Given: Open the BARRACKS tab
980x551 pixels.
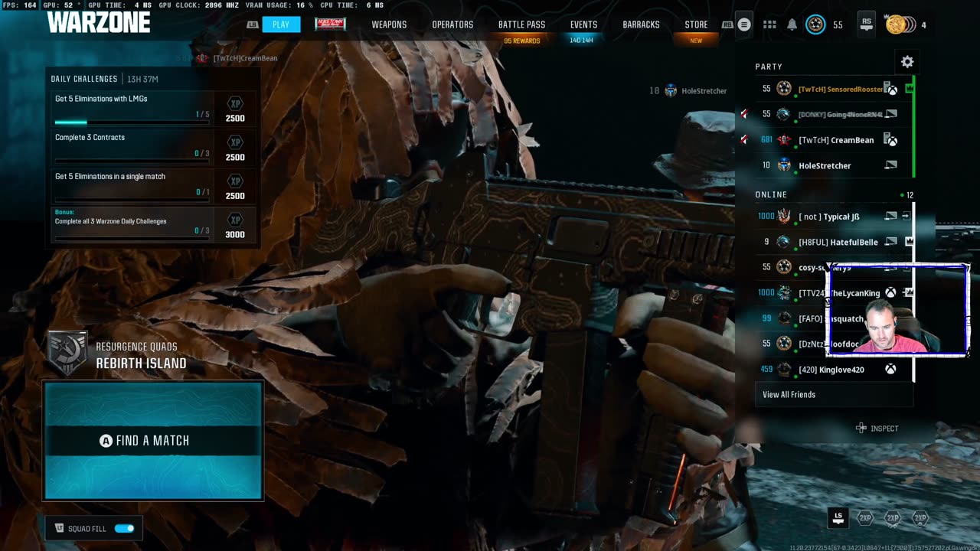Looking at the screenshot, I should pyautogui.click(x=641, y=24).
